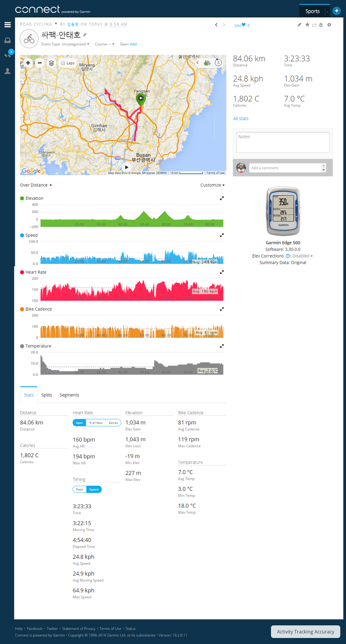Viewport: 346px width, 644px height.
Task: Click the privacy lock icon
Action: (321, 24)
